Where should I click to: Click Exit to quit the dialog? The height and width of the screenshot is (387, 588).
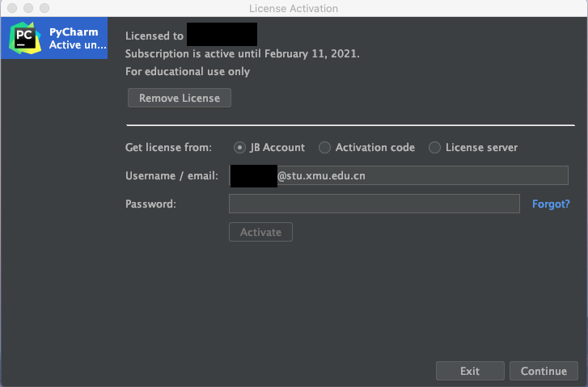click(470, 371)
